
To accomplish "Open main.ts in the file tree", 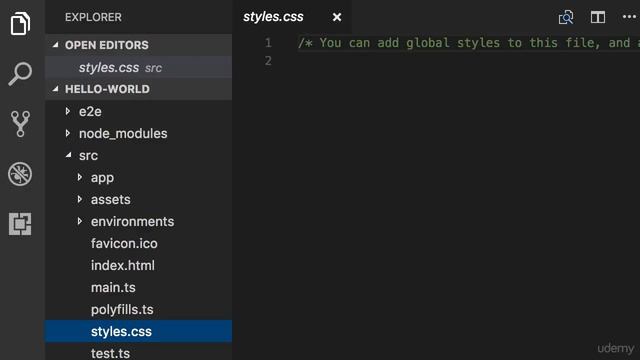I will (x=113, y=288).
